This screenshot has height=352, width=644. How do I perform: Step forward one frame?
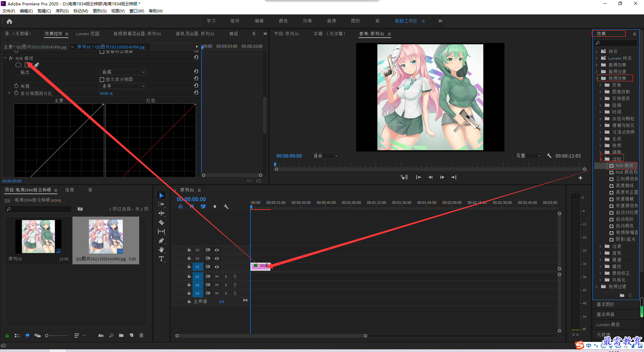coord(442,177)
